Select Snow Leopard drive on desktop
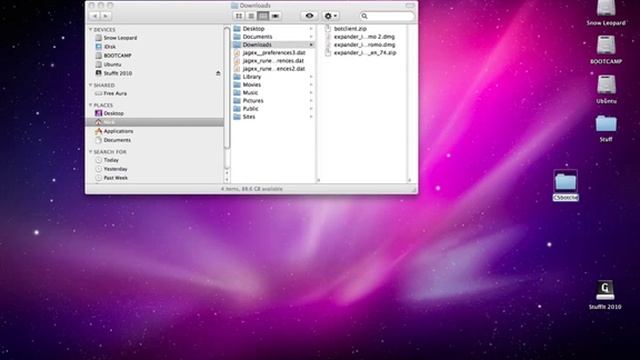This screenshot has height=360, width=640. tap(606, 13)
